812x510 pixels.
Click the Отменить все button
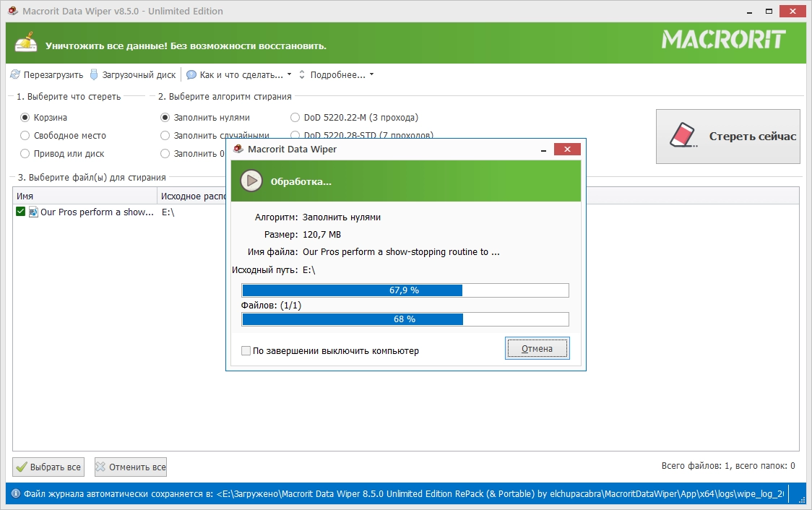tap(131, 467)
